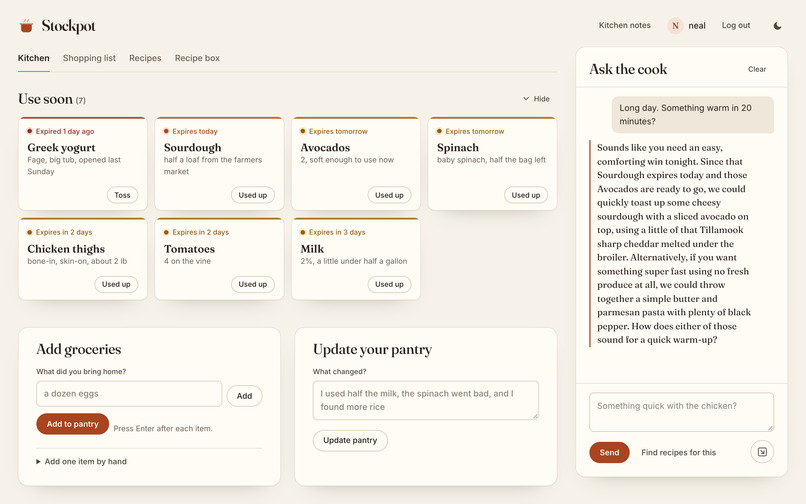Viewport: 806px width, 504px height.
Task: Click the Milk item title
Action: (x=312, y=249)
